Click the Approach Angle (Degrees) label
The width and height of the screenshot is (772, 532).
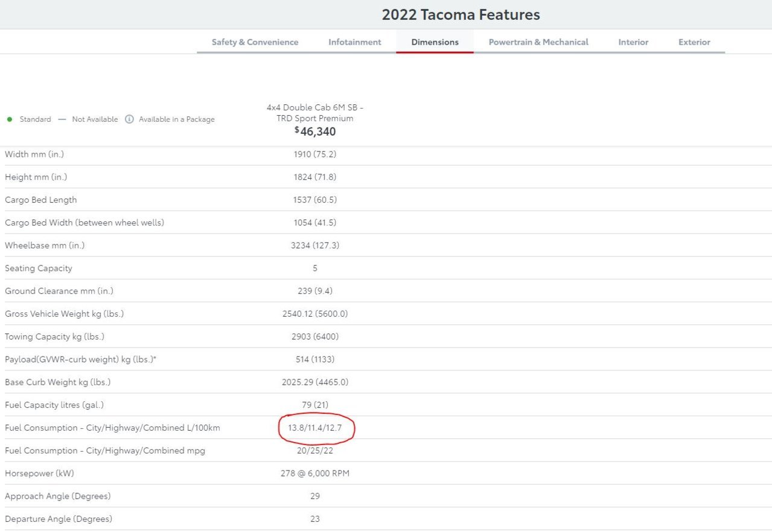58,496
